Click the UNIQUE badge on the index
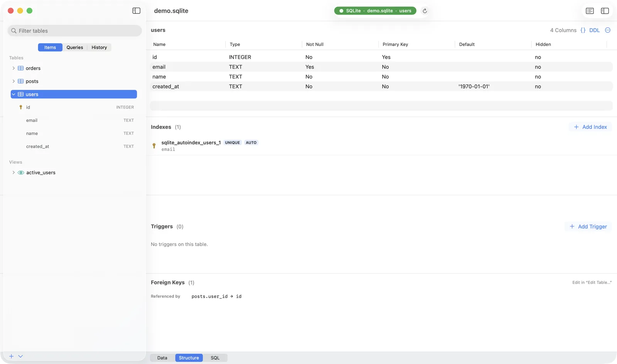Viewport: 617px width, 364px height. coord(233,143)
